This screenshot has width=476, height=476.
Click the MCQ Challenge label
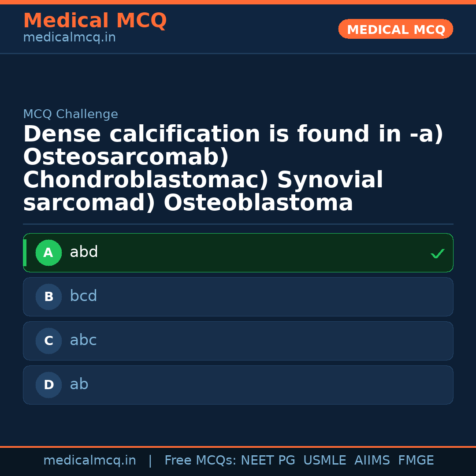71,114
